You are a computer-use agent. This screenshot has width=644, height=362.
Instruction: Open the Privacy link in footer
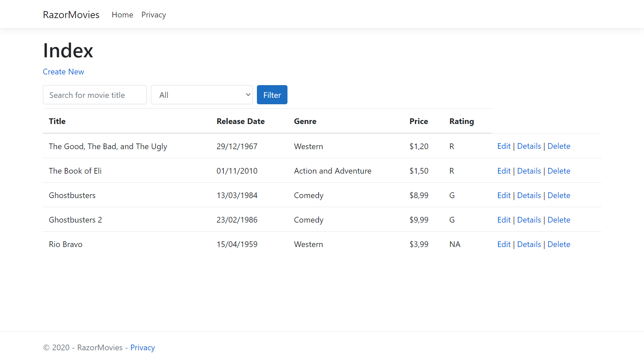coord(143,348)
